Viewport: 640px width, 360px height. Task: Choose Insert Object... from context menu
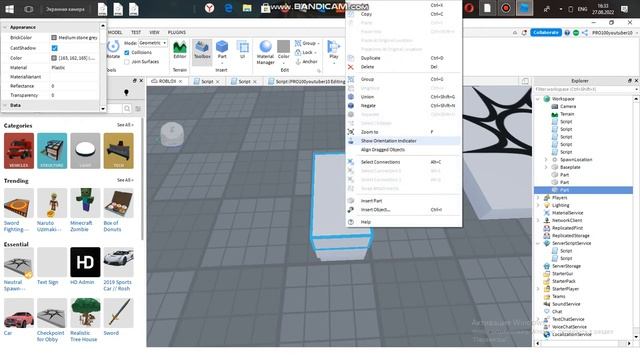[x=404, y=209]
